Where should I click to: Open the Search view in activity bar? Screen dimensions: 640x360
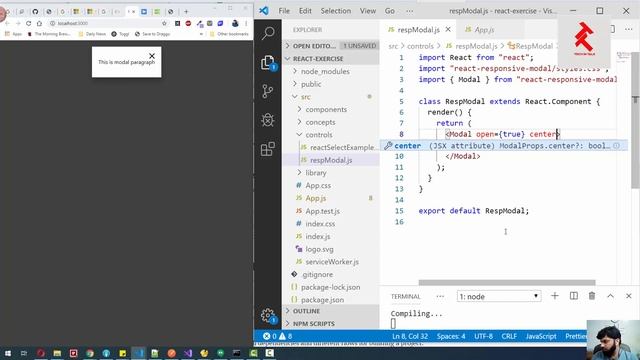(268, 33)
